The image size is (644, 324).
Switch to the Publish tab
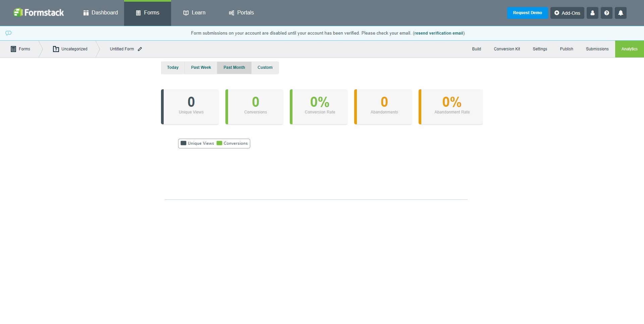[x=567, y=49]
